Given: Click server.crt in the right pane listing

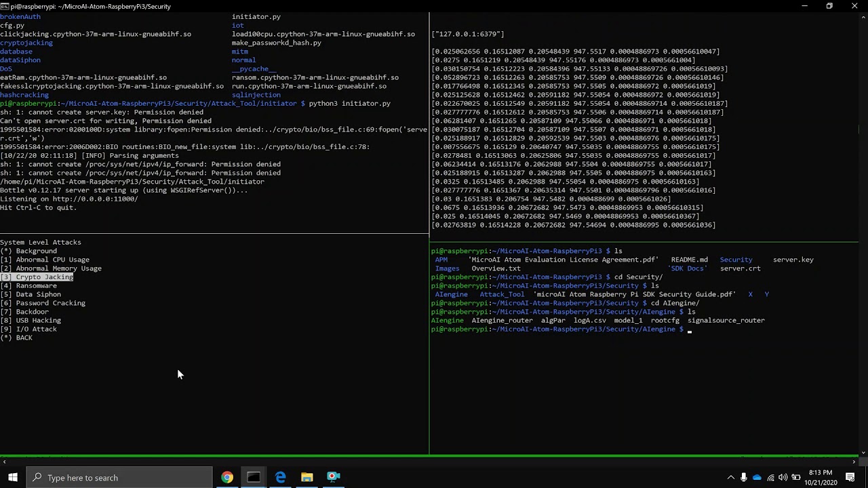Looking at the screenshot, I should pyautogui.click(x=741, y=268).
